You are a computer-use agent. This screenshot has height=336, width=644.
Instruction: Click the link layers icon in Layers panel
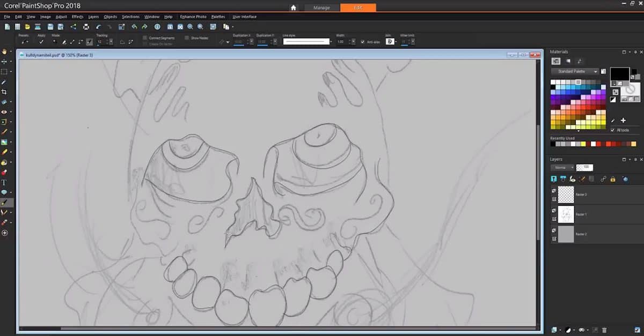point(603,179)
